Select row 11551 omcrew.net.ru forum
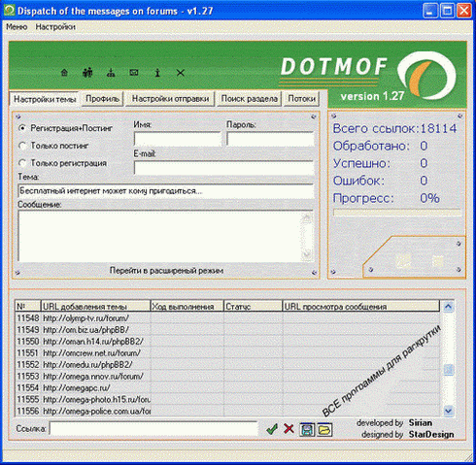The width and height of the screenshot is (476, 465). tap(227, 353)
